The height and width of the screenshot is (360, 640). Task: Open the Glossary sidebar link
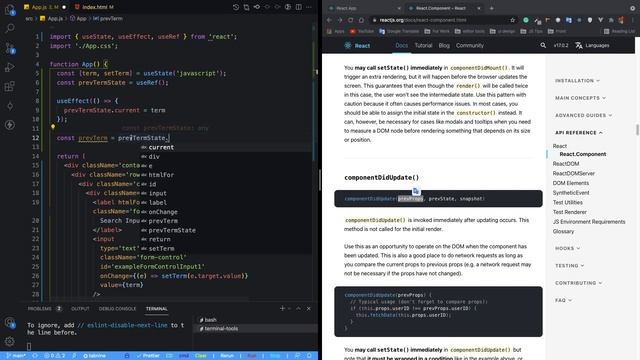[x=563, y=231]
